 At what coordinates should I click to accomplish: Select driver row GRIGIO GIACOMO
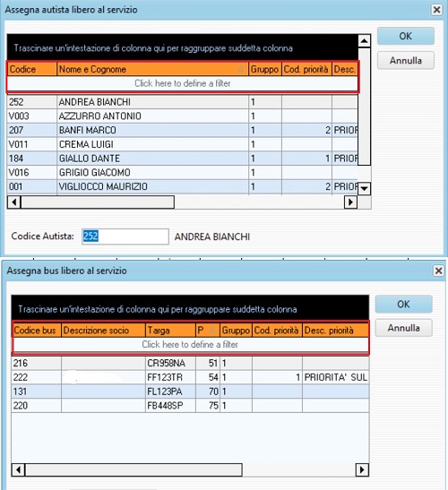click(183, 173)
